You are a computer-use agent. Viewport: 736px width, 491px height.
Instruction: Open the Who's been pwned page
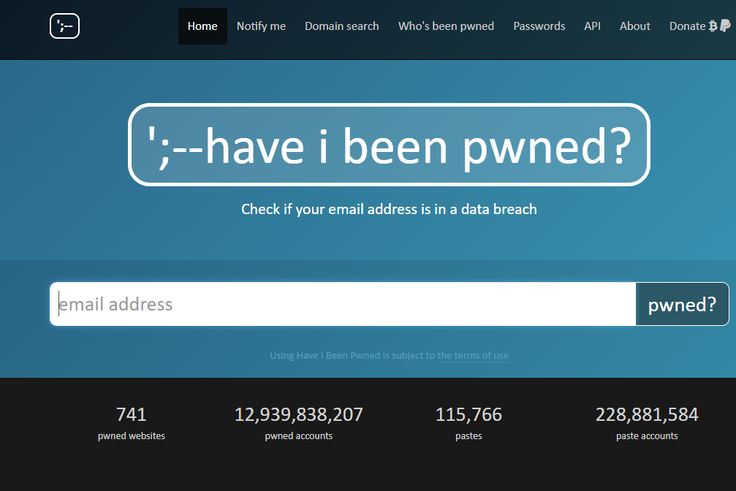pyautogui.click(x=446, y=26)
